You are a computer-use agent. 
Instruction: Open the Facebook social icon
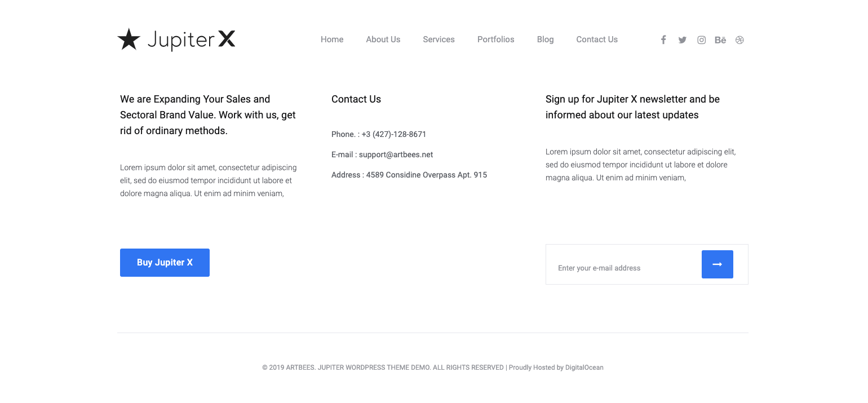(x=663, y=40)
